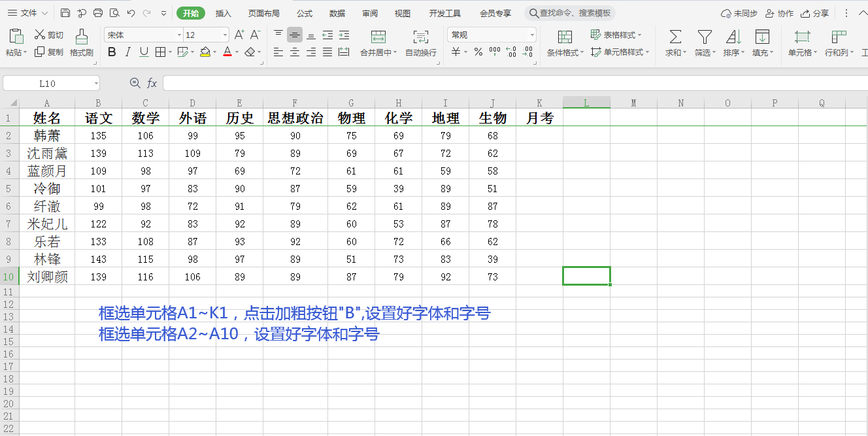This screenshot has width=868, height=436.
Task: Click the three-dot more options icon
Action: pyautogui.click(x=846, y=13)
